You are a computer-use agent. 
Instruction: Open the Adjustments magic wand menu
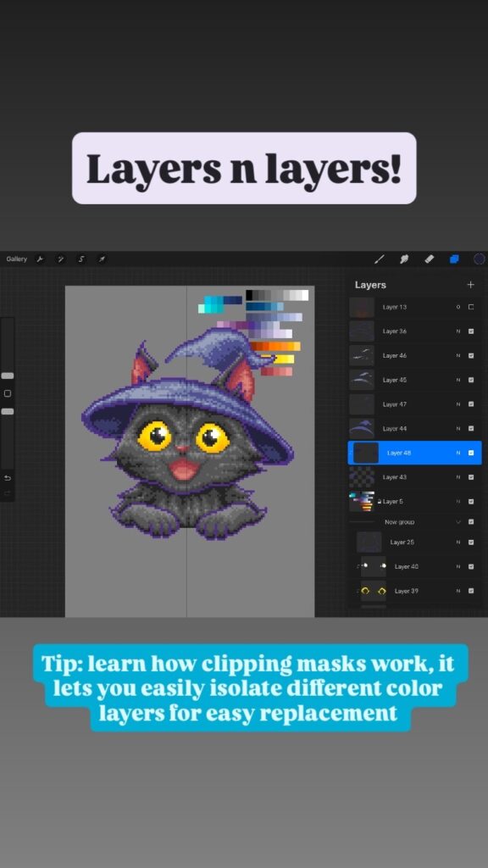coord(60,259)
